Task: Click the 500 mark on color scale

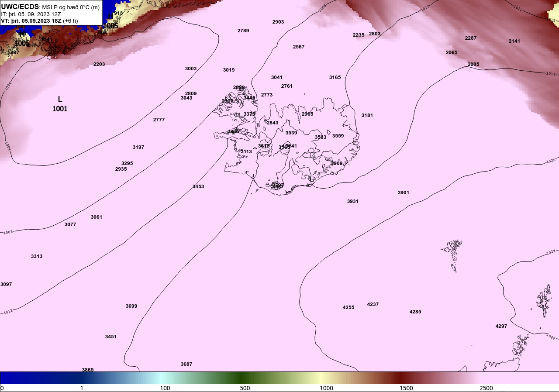Action: [245, 389]
